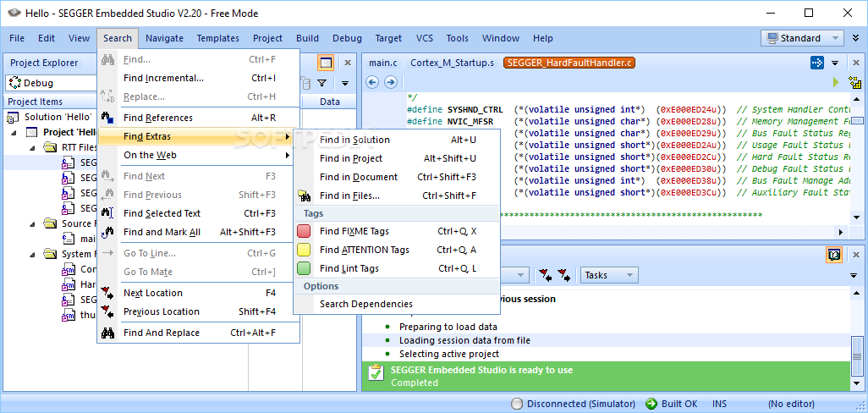Open the Debug menu
The image size is (868, 413).
point(347,38)
